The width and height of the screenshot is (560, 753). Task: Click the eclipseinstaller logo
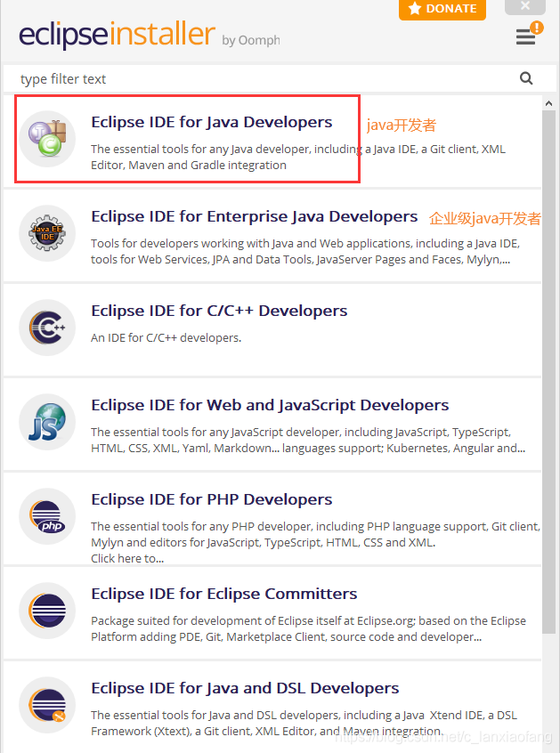117,34
